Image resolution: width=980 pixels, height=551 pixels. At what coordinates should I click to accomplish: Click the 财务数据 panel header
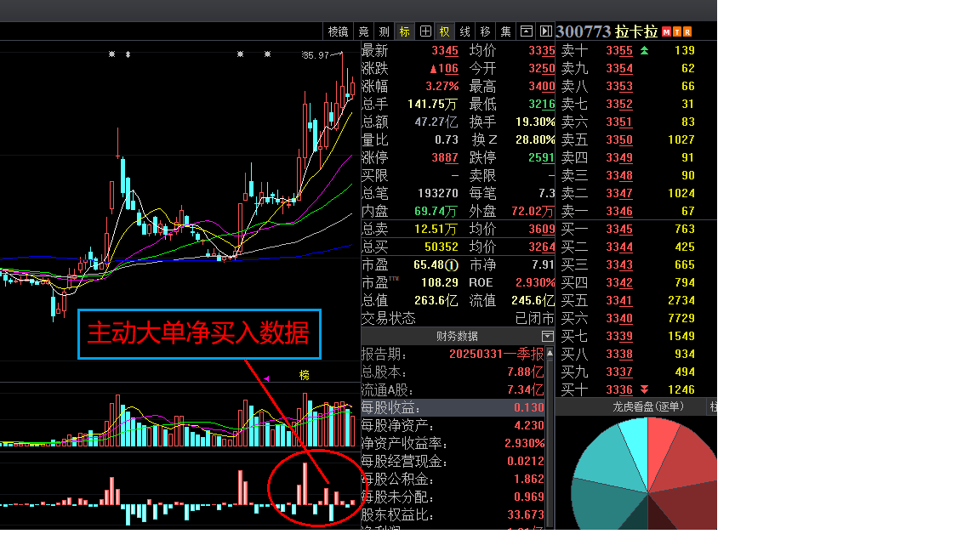click(x=457, y=336)
